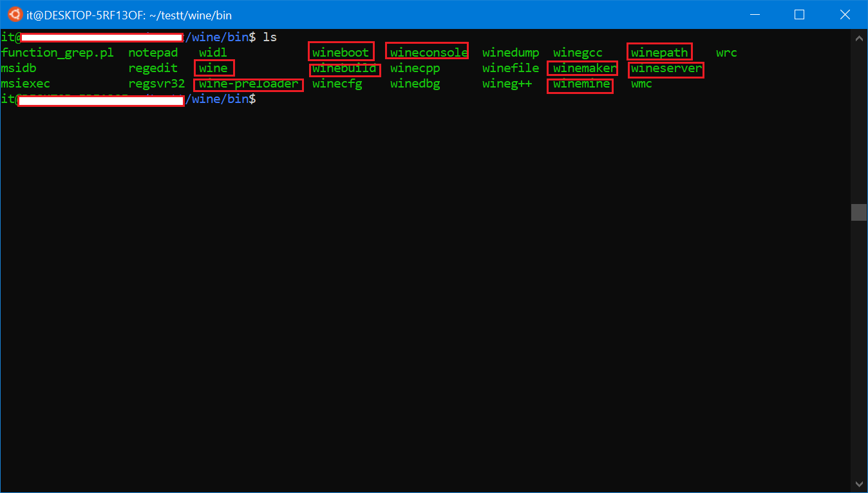The image size is (868, 493).
Task: Click the wineconsole entry in listing
Action: (x=428, y=53)
